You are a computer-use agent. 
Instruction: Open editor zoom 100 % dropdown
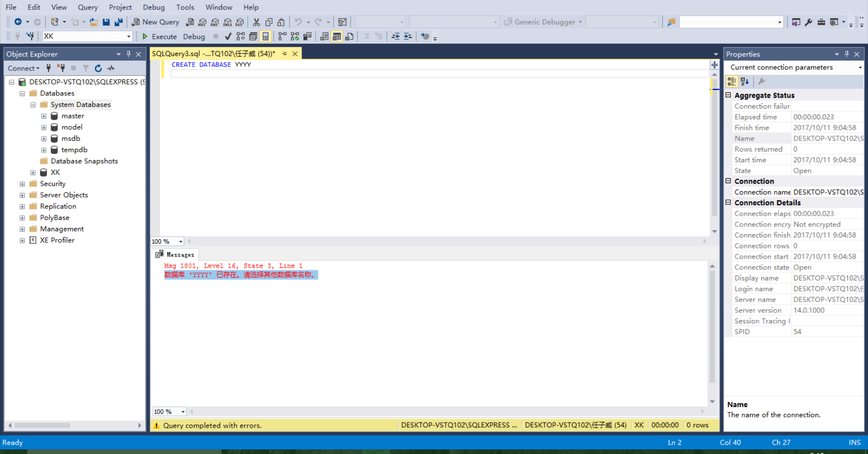[x=180, y=241]
